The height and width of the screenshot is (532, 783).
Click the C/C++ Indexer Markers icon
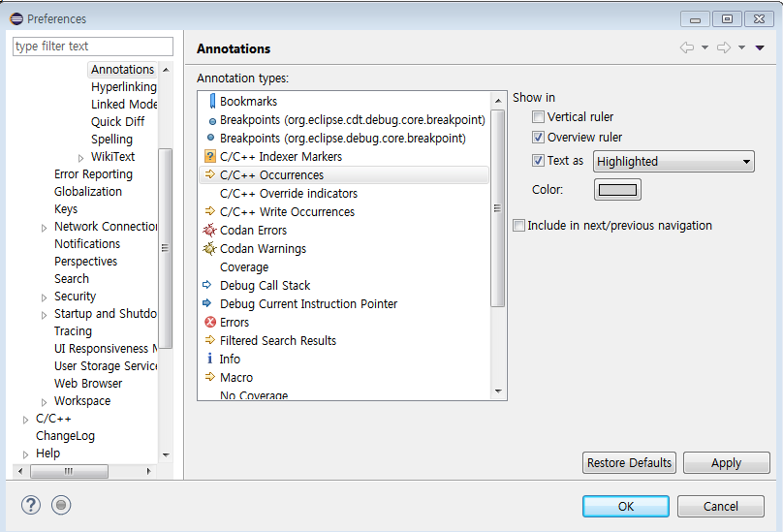(x=209, y=157)
